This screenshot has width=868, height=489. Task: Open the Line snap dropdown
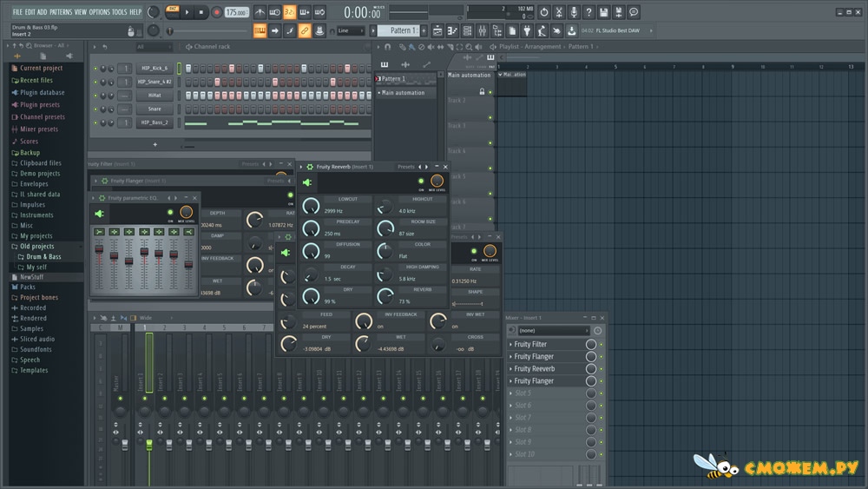pyautogui.click(x=351, y=31)
